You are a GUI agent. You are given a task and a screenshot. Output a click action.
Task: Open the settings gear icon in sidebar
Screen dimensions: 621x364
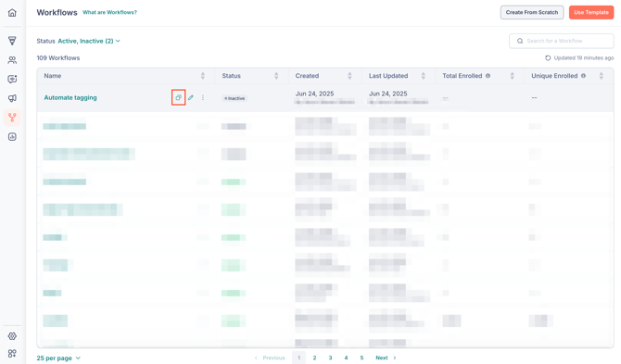click(x=12, y=336)
